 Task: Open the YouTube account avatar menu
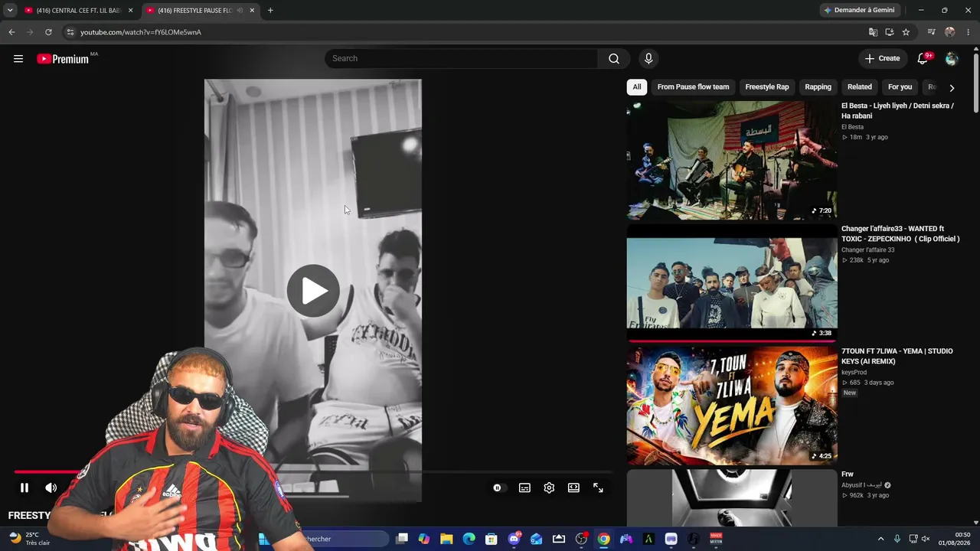click(952, 59)
